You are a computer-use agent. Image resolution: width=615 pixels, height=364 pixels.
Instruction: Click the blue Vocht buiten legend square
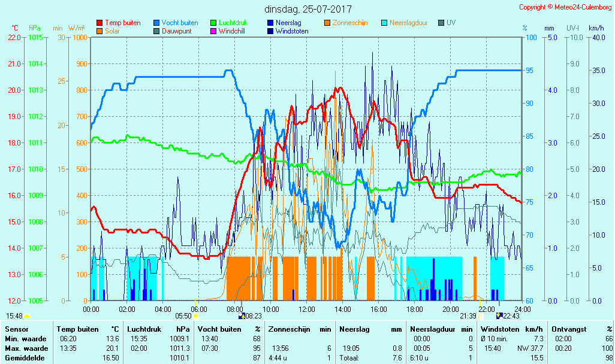pyautogui.click(x=156, y=23)
